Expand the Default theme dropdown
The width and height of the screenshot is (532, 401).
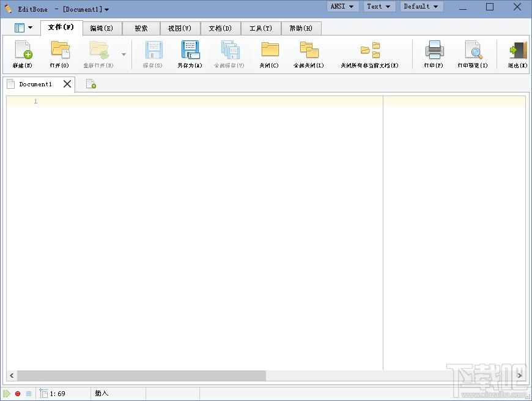pyautogui.click(x=421, y=6)
